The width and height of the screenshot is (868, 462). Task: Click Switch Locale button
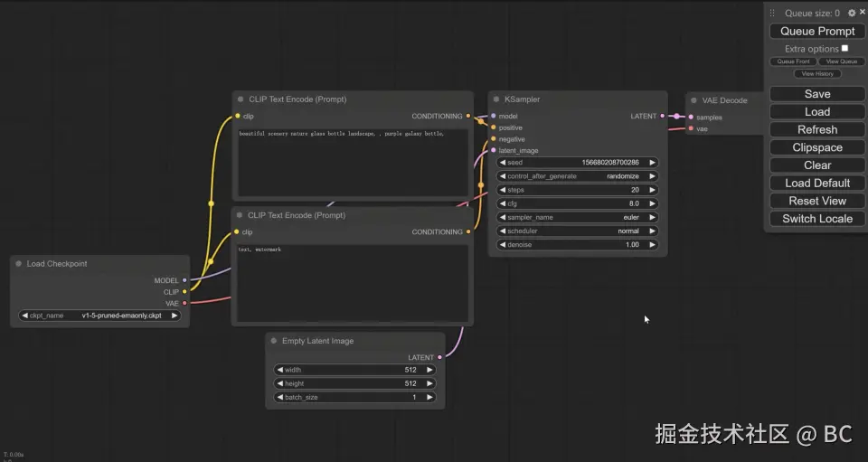817,219
